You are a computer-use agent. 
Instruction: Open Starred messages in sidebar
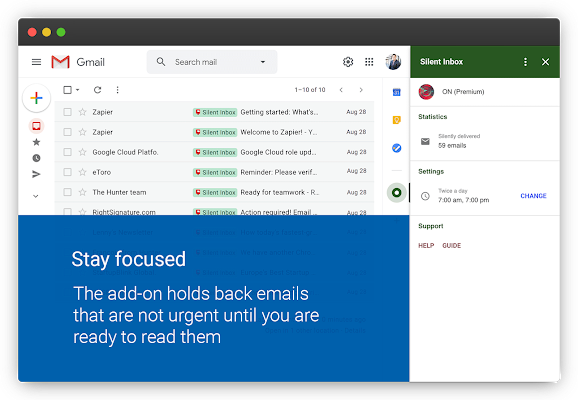pyautogui.click(x=36, y=142)
